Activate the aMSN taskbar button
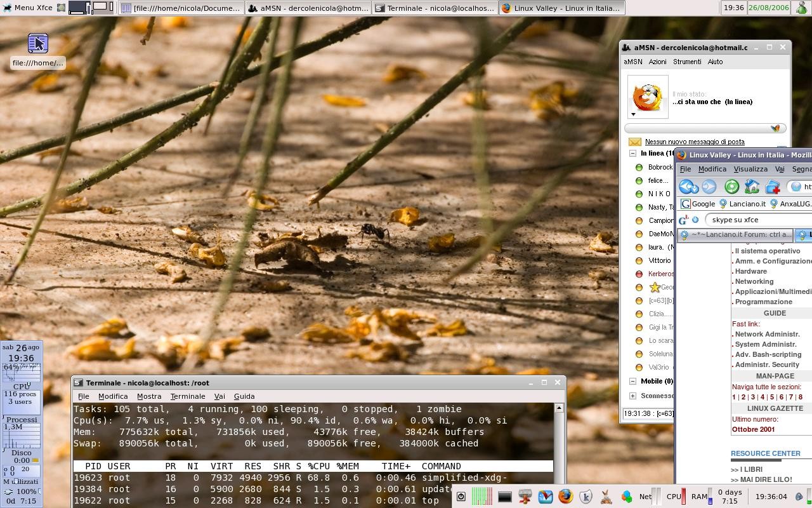Image resolution: width=812 pixels, height=508 pixels. point(308,8)
